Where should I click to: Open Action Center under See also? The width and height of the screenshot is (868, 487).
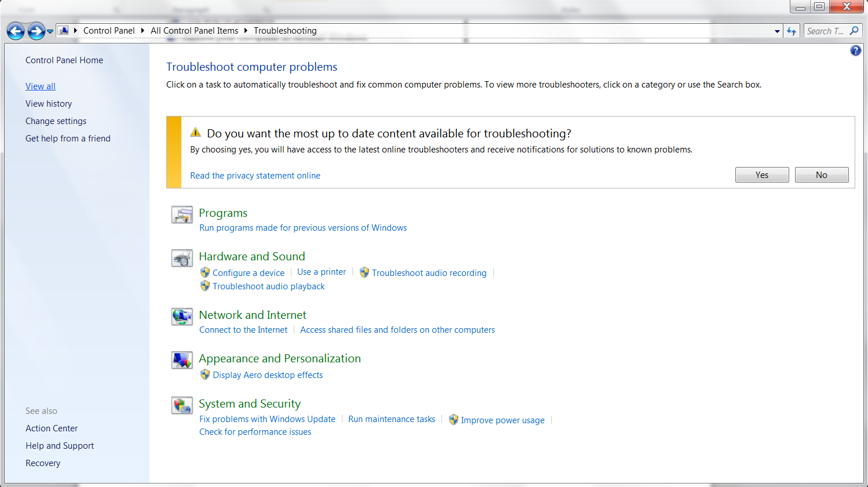click(x=52, y=428)
